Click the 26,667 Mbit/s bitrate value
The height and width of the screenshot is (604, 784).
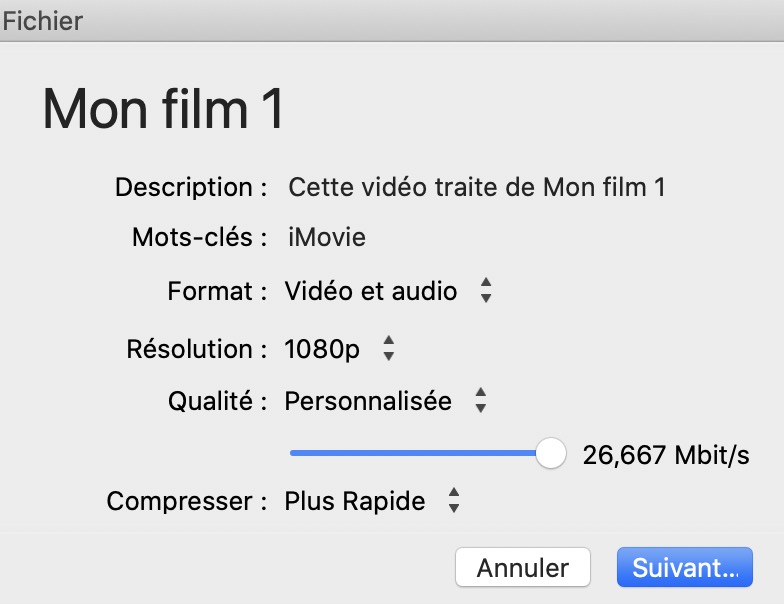666,455
